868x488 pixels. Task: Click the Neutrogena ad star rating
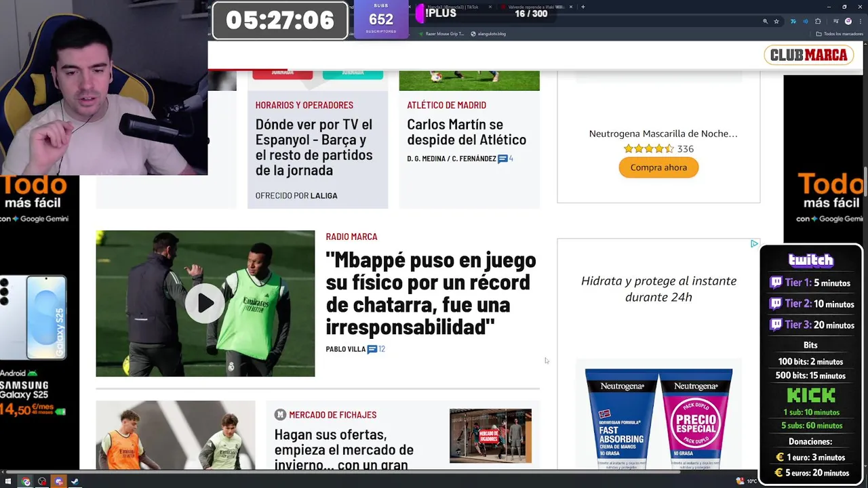648,148
